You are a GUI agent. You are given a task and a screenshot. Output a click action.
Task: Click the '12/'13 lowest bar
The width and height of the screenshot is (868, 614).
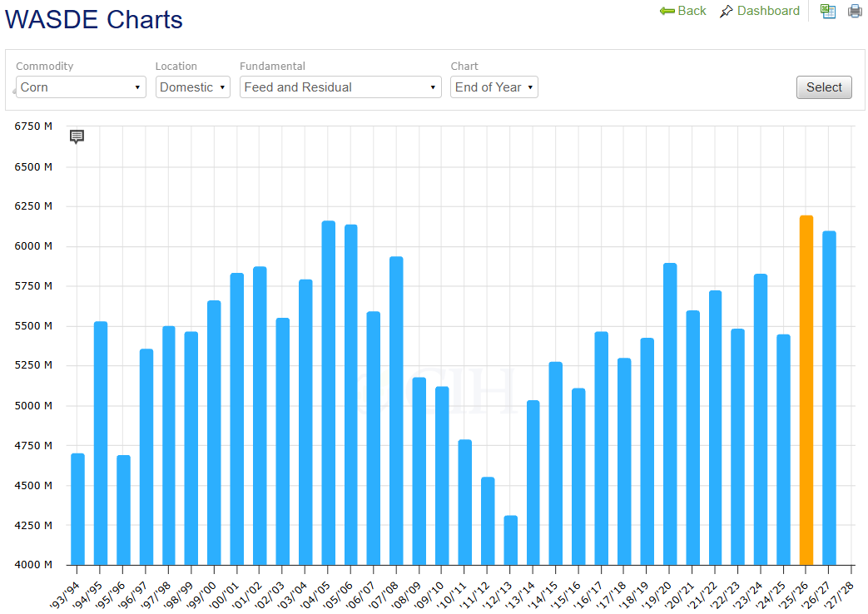coord(510,540)
